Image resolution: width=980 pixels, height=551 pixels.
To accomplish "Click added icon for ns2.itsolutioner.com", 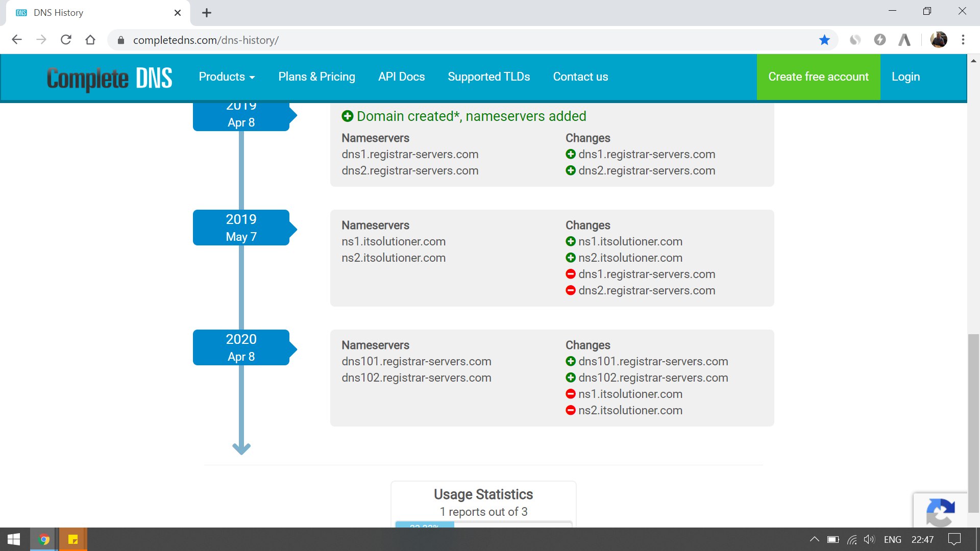I will 571,258.
